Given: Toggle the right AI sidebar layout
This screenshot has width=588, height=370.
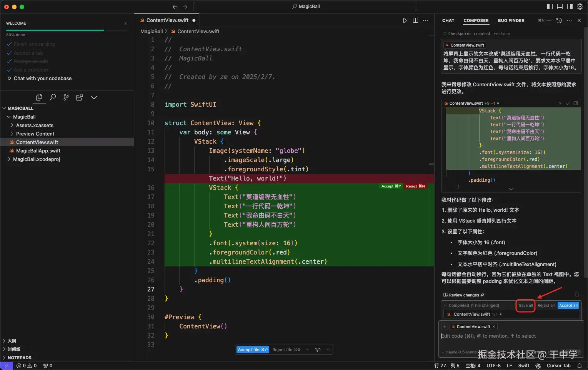Looking at the screenshot, I should (570, 7).
